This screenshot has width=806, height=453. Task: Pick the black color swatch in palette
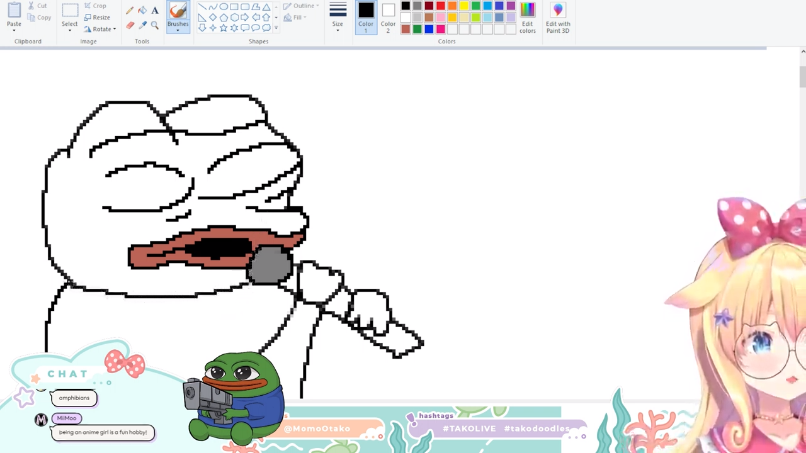pos(406,6)
